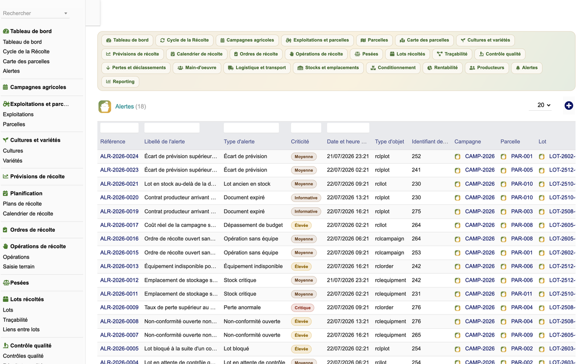Viewport: 588px width, 364px height.
Task: Open alert ALR-2026-0009 link
Action: (119, 308)
